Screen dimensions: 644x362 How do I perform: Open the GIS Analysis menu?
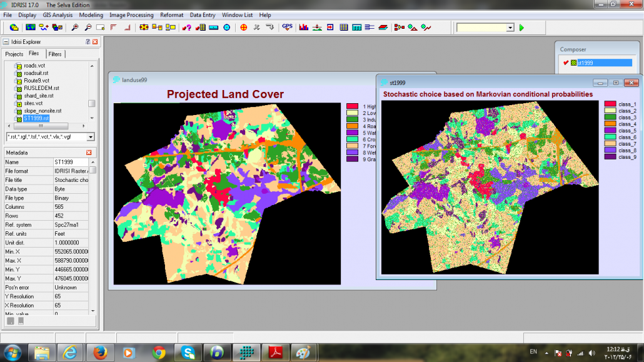pyautogui.click(x=58, y=15)
